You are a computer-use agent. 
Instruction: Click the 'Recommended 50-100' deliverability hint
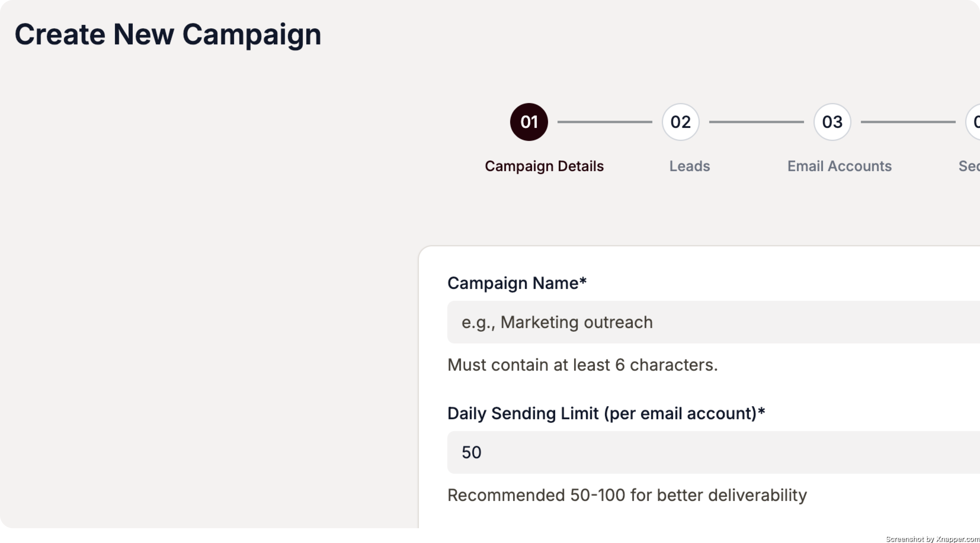[627, 495]
